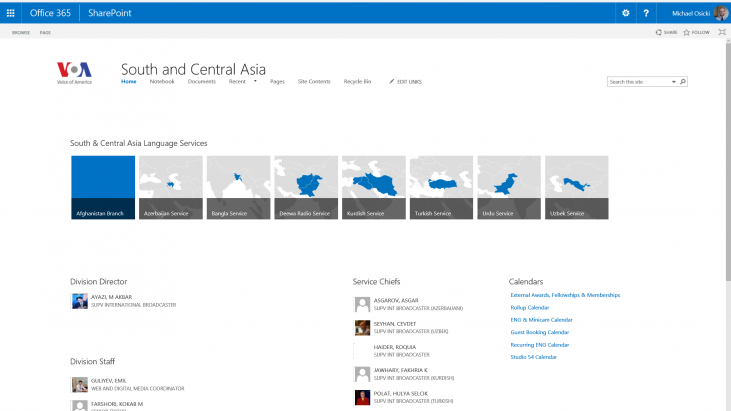Screen dimensions: 731x411
Task: Click the Share icon
Action: pos(658,32)
